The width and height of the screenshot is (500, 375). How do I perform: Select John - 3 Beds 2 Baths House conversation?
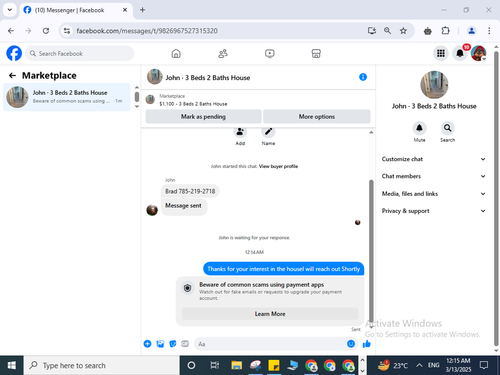pos(67,97)
